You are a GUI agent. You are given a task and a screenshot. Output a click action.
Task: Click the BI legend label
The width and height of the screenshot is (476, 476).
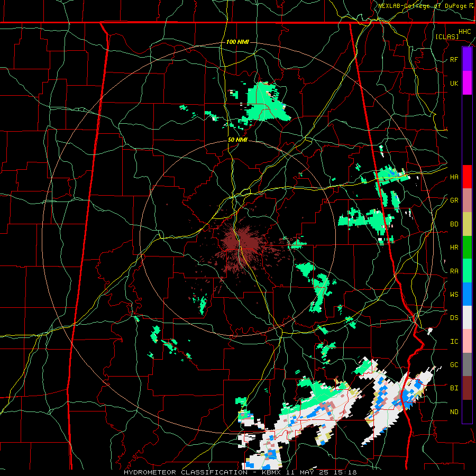pyautogui.click(x=454, y=388)
